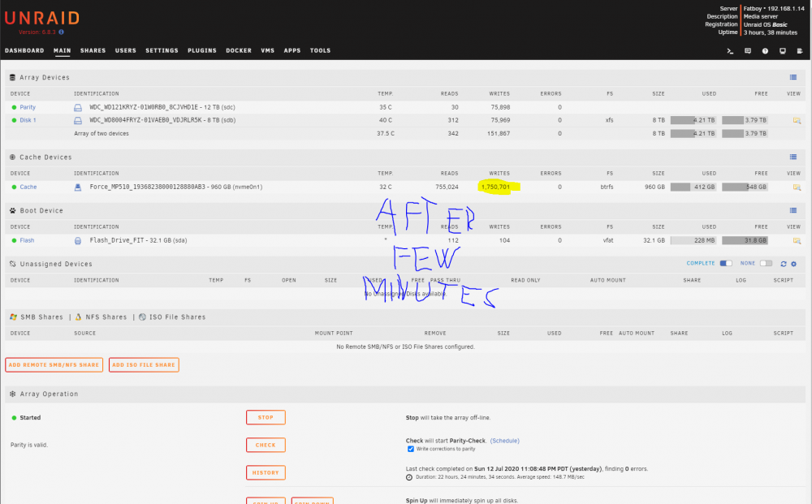Open the feedback icon in top bar
Viewport: 812px width, 504px height.
pos(748,50)
